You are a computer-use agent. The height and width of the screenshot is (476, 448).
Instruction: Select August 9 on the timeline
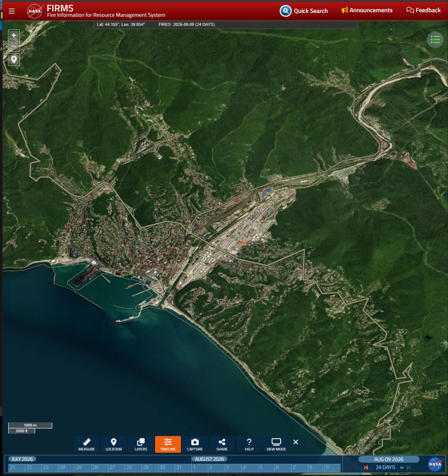(333, 468)
